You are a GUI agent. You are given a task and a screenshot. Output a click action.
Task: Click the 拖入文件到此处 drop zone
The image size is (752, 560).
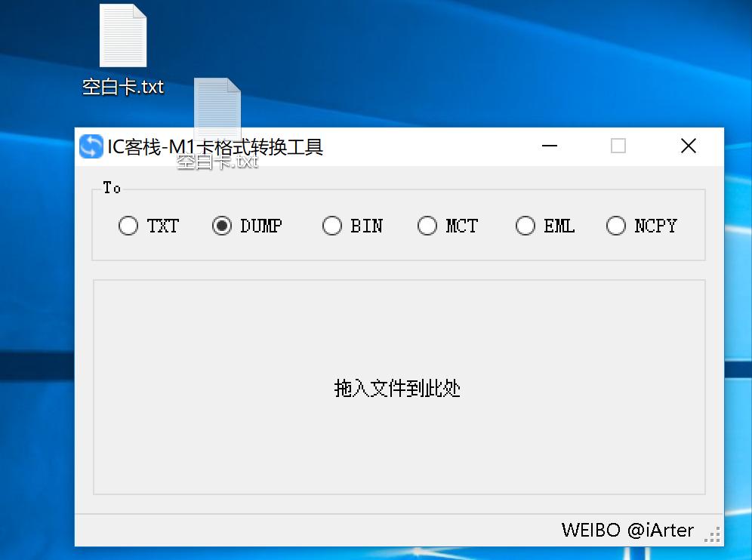398,388
